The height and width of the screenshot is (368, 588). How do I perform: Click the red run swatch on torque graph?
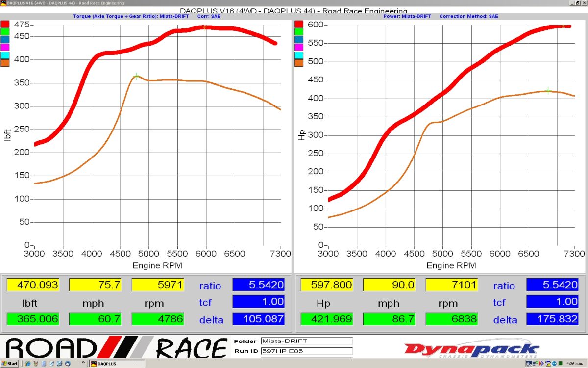pos(5,24)
